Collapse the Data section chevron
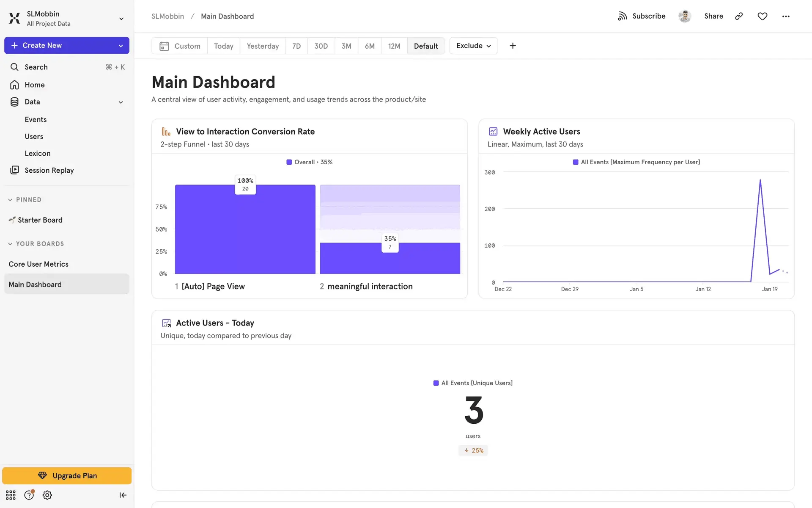The image size is (812, 508). (121, 102)
